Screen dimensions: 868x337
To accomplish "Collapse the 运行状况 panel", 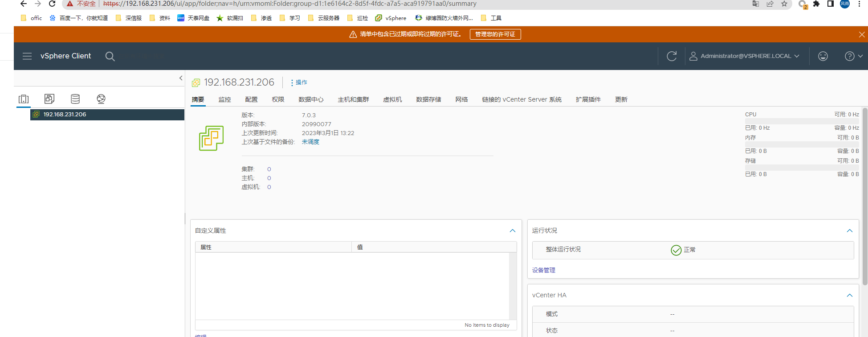I will [850, 231].
